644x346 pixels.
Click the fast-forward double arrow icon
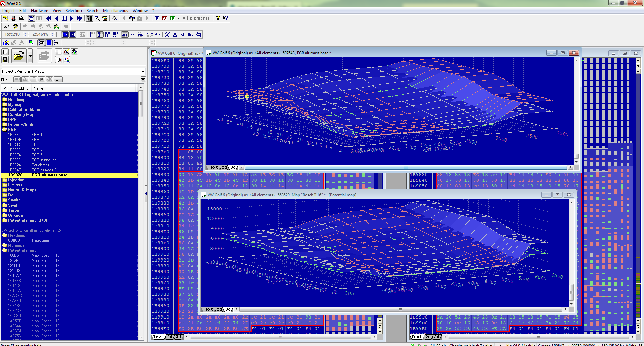(79, 18)
